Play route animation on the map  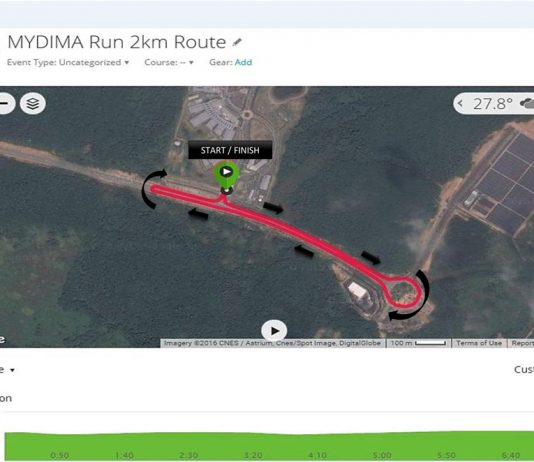tap(274, 331)
